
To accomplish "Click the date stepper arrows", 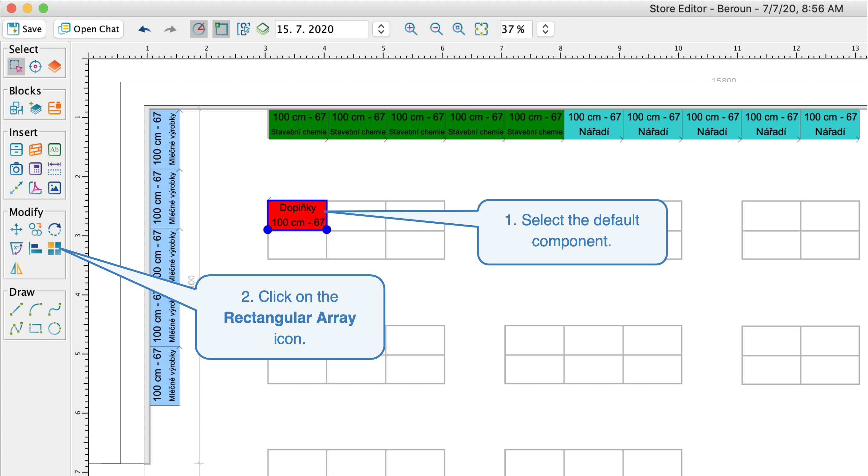I will pos(381,29).
